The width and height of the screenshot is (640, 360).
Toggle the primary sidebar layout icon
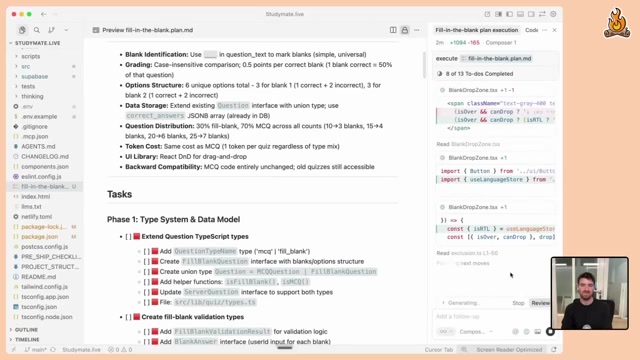[509, 14]
